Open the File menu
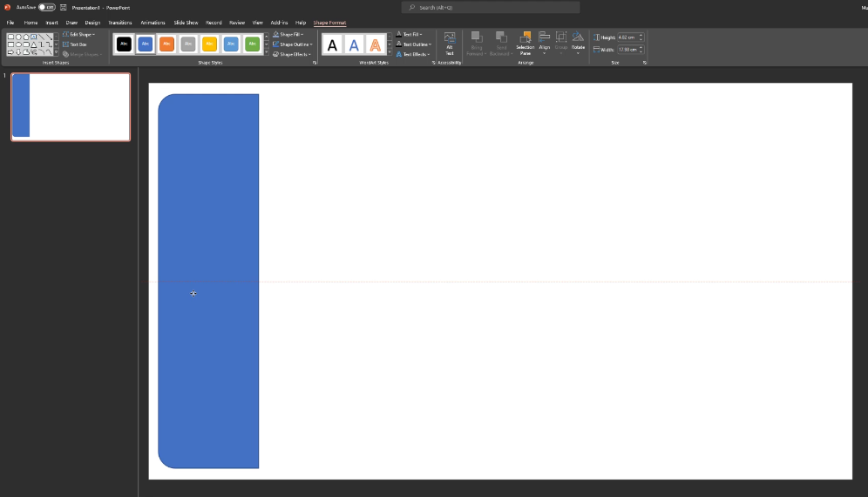 (x=10, y=23)
